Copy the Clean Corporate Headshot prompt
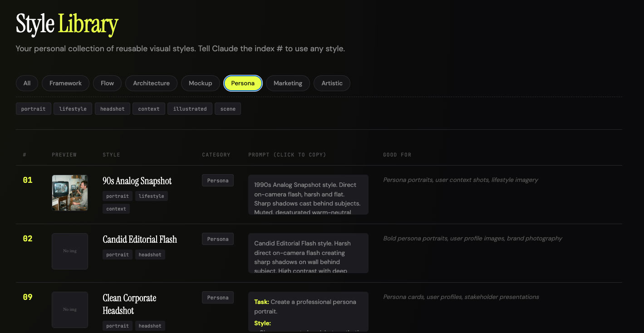The image size is (644, 333). click(x=308, y=312)
